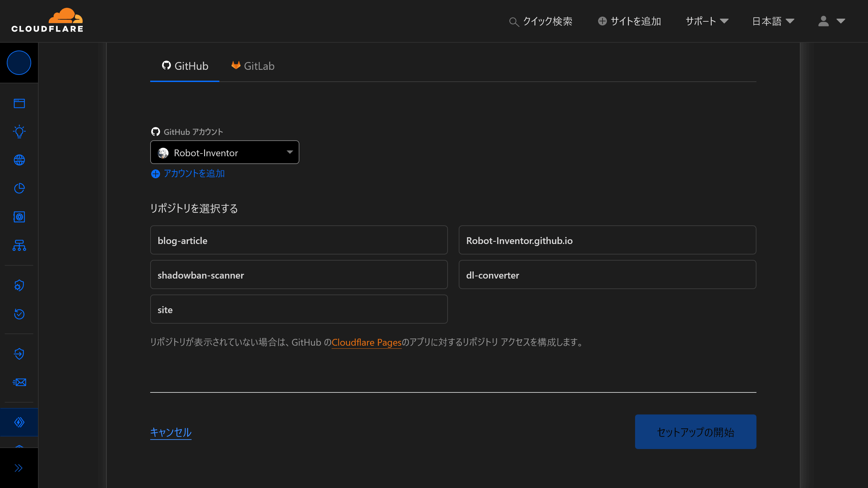Image resolution: width=868 pixels, height=488 pixels.
Task: Select the site repository
Action: [x=299, y=309]
